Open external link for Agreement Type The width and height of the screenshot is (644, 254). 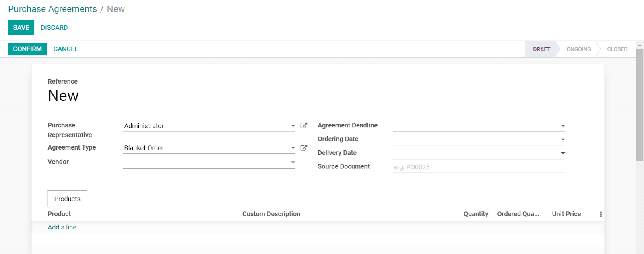[304, 147]
